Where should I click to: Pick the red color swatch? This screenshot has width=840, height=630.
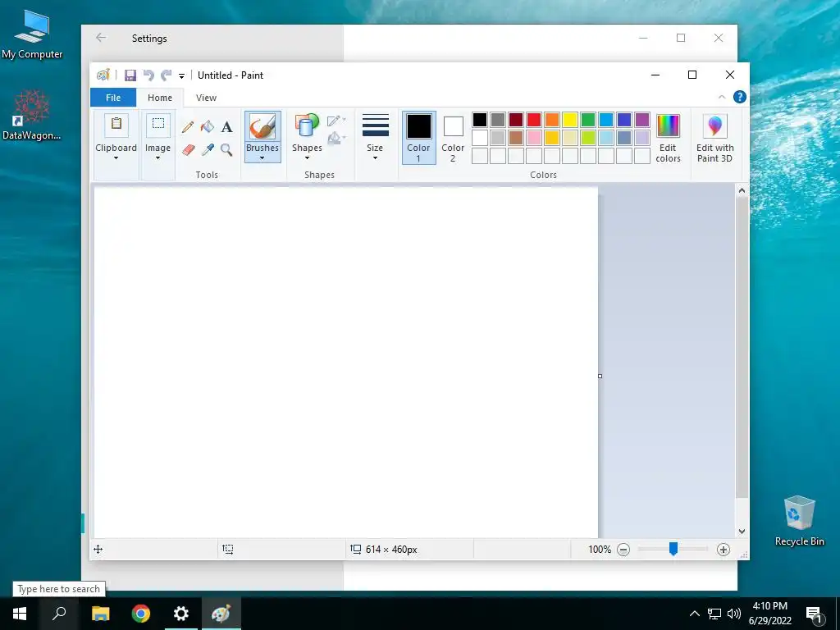click(x=534, y=120)
